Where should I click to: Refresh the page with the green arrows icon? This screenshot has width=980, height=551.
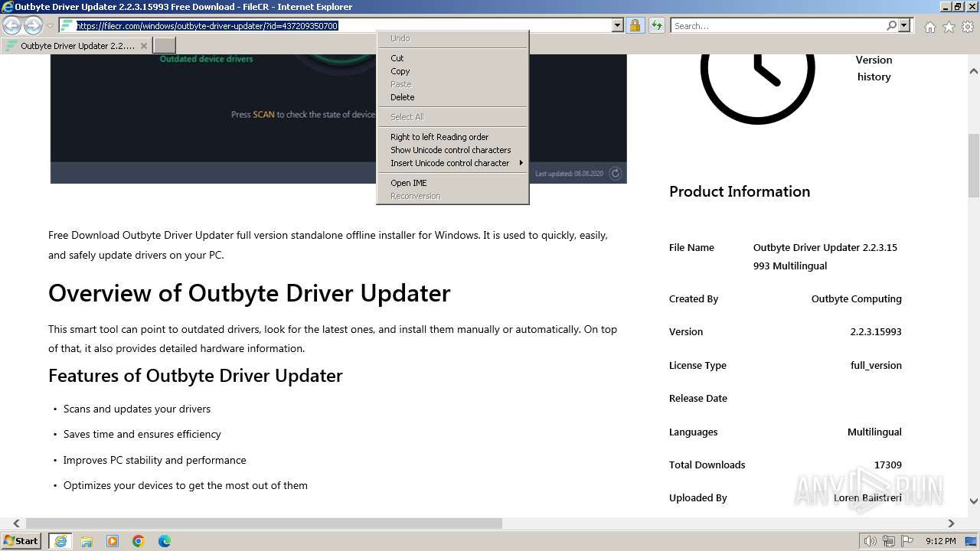[656, 25]
